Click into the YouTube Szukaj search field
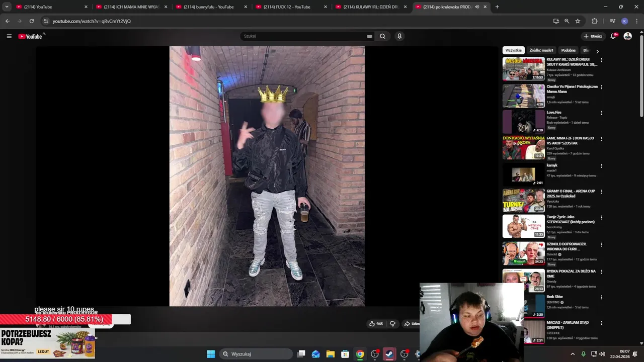 pos(304,36)
